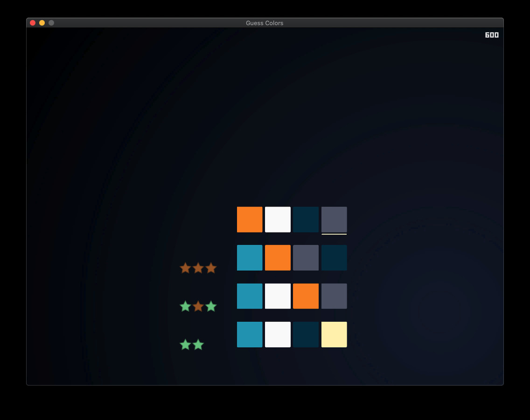Click the teal swatch in the bottom guess row

pyautogui.click(x=250, y=334)
